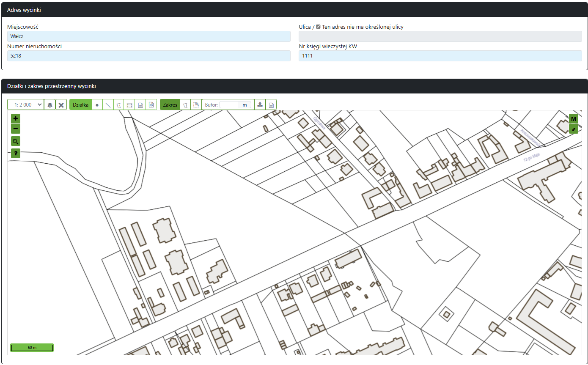The width and height of the screenshot is (588, 365).
Task: Toggle fullscreen map view
Action: tap(574, 129)
